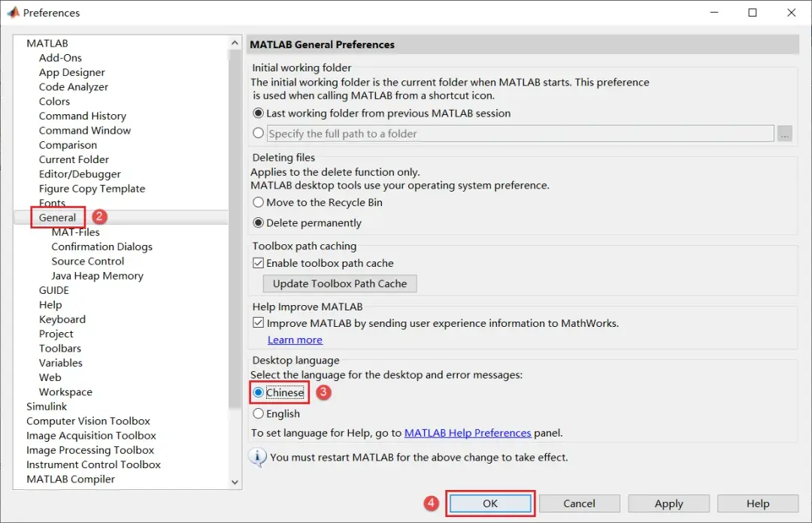Image resolution: width=812 pixels, height=523 pixels.
Task: Open the MATLAB Help Preferences link
Action: coord(468,433)
